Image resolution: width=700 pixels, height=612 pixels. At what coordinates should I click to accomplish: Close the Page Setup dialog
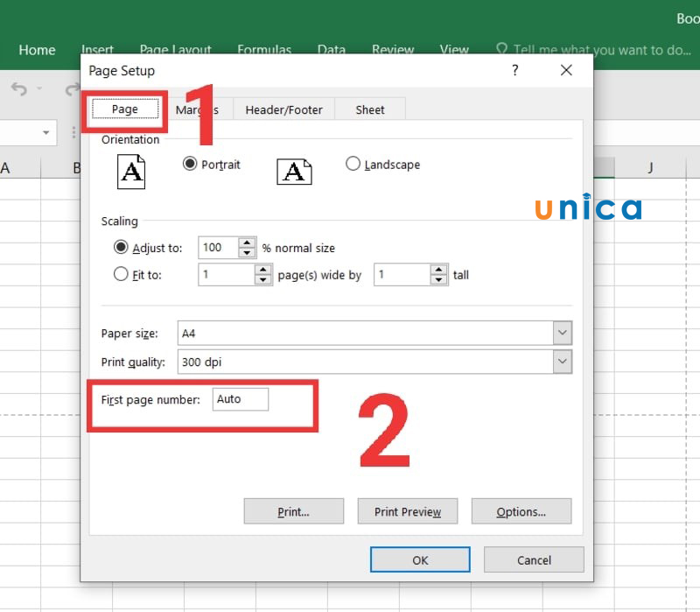pos(566,70)
